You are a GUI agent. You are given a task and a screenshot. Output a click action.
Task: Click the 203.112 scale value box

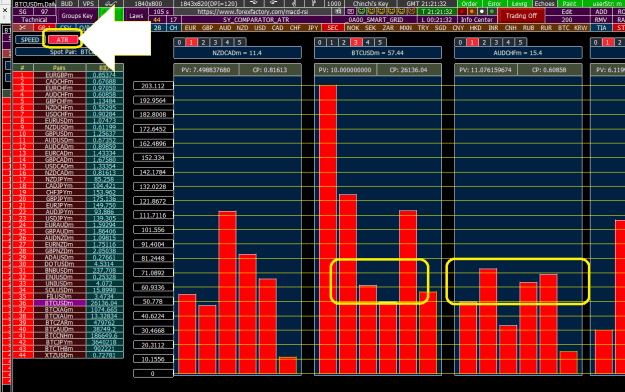coord(153,86)
